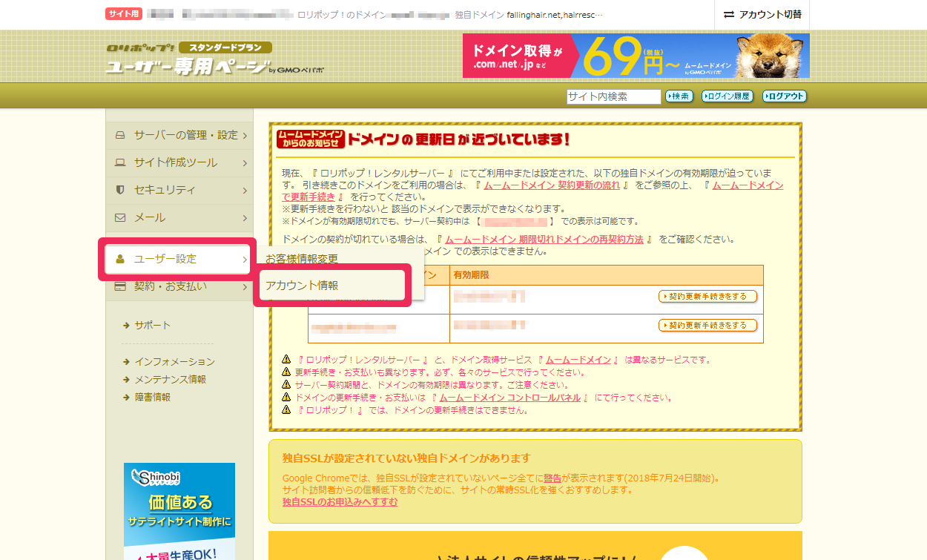The width and height of the screenshot is (927, 560).
Task: Click the server icon beside サーバーの管理・設定
Action: tap(120, 136)
